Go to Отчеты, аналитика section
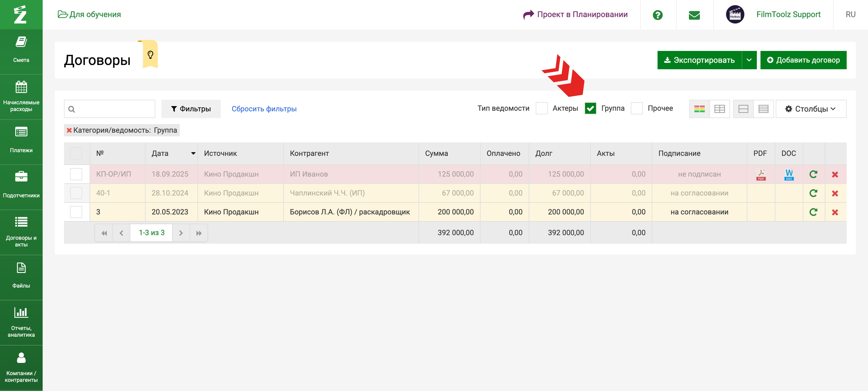The height and width of the screenshot is (391, 868). coord(21,322)
